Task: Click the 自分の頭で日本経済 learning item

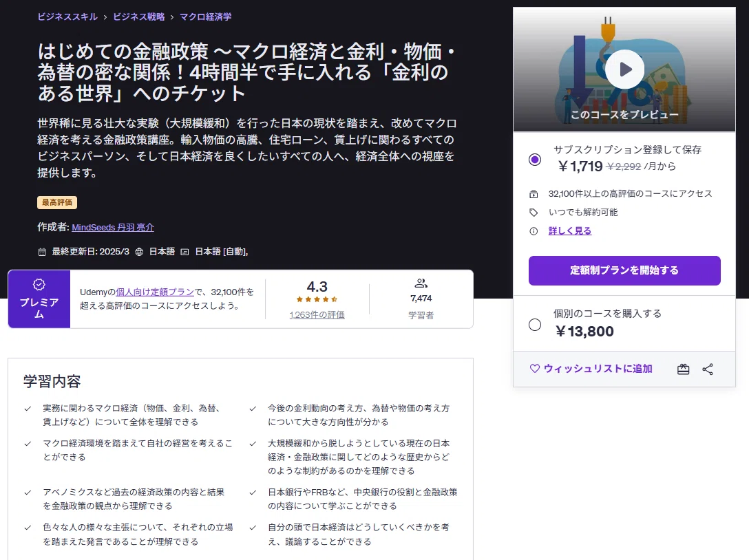Action: tap(358, 535)
